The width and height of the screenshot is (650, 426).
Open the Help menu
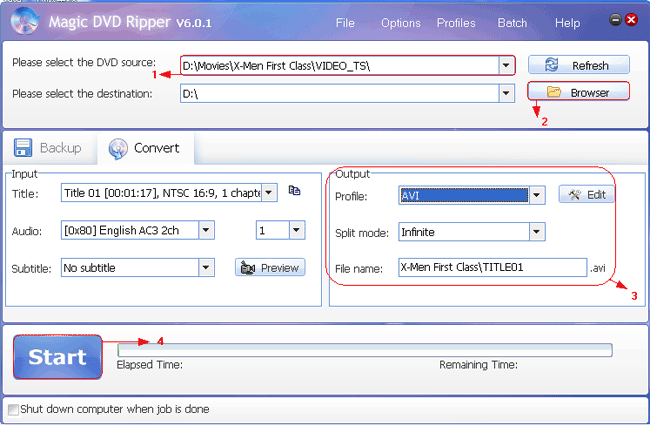point(568,23)
